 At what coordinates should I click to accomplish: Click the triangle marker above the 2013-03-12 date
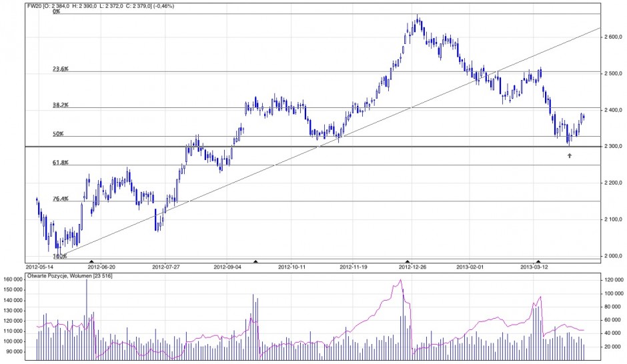[x=538, y=261]
